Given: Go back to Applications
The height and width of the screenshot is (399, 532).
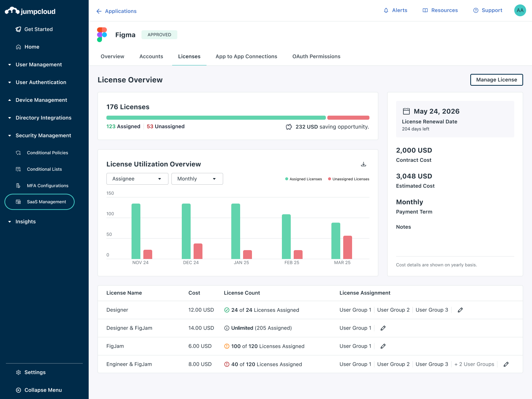Looking at the screenshot, I should [116, 11].
